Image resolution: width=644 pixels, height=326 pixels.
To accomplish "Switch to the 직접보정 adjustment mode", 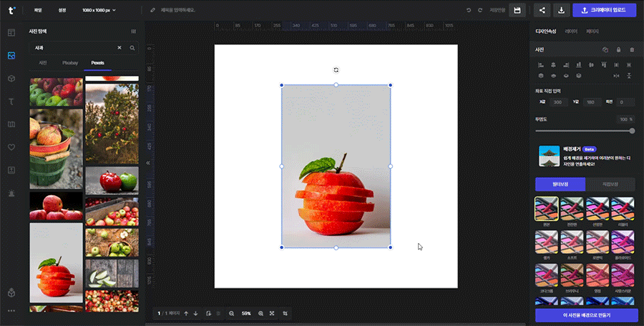I will coord(610,184).
